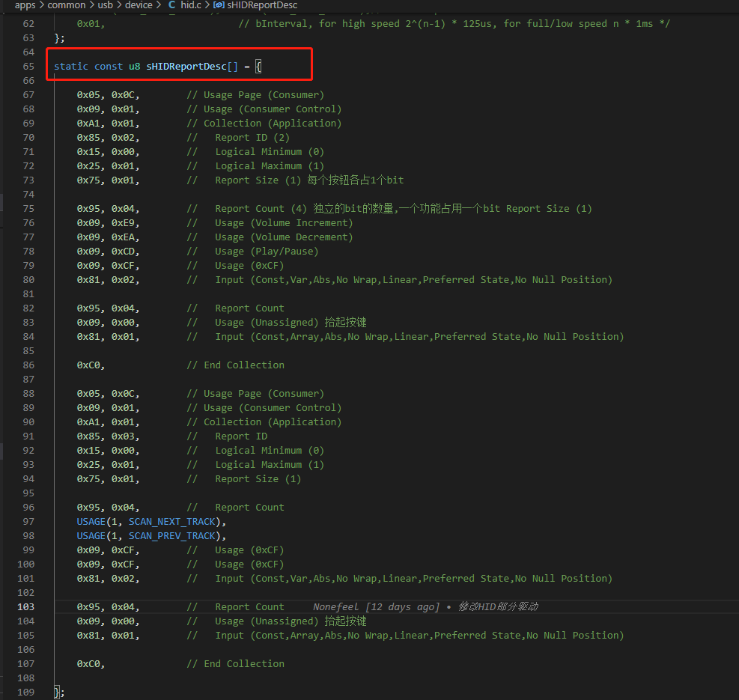
Task: Click the closing brace on line 109
Action: coord(57,693)
